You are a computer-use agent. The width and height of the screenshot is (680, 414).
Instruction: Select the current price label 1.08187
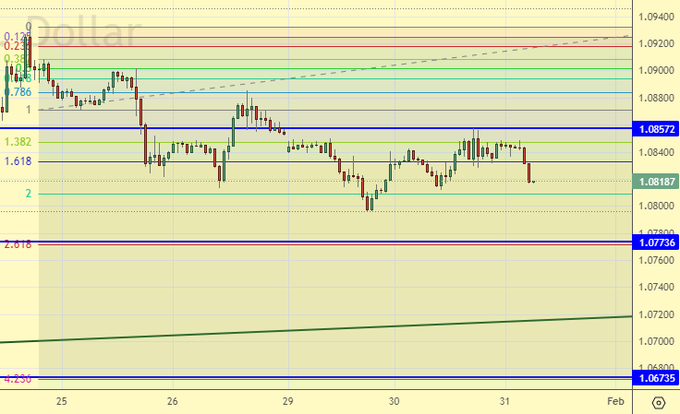click(x=656, y=182)
